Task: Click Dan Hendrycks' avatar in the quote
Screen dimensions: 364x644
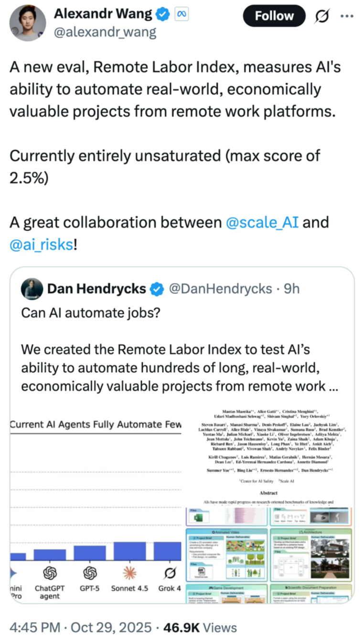Action: 32,289
